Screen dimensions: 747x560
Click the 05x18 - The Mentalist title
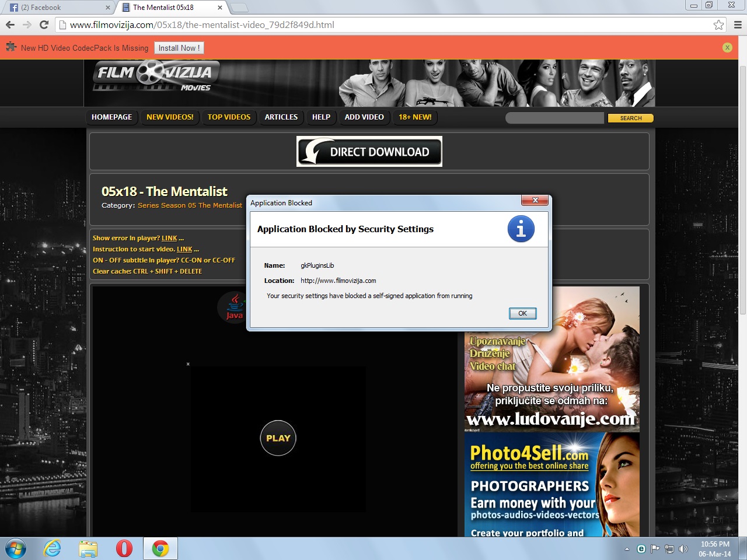pyautogui.click(x=164, y=191)
